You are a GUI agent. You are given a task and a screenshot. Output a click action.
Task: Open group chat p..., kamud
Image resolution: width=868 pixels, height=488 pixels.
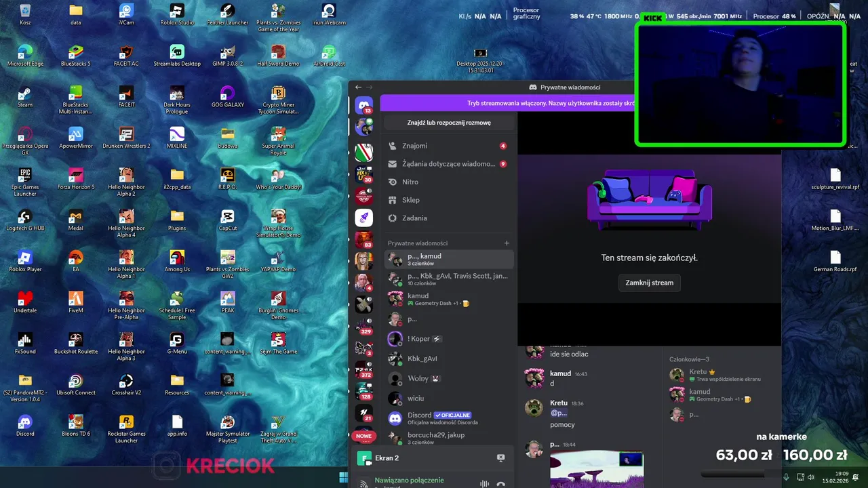pyautogui.click(x=448, y=259)
